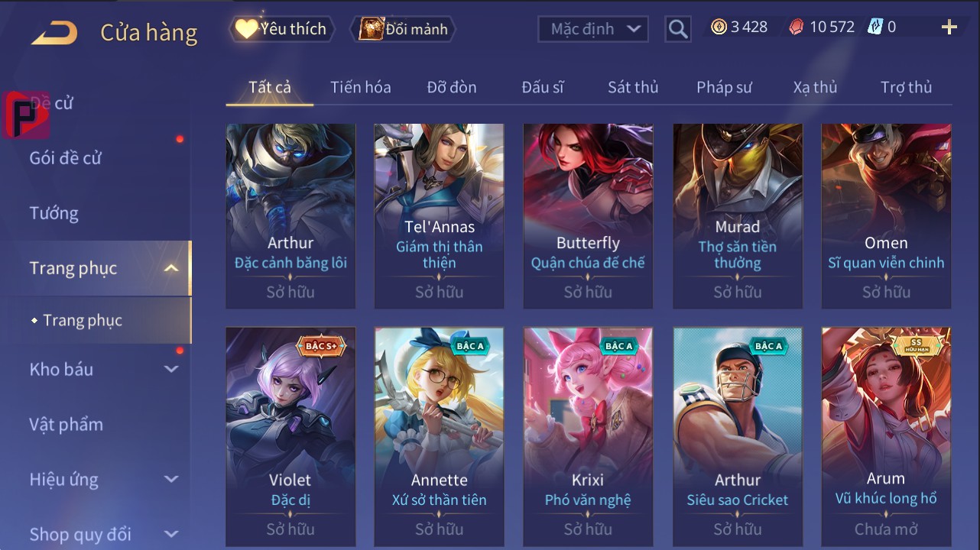Select the Butterfly Quận chúa đế chế card
980x550 pixels.
(x=588, y=216)
